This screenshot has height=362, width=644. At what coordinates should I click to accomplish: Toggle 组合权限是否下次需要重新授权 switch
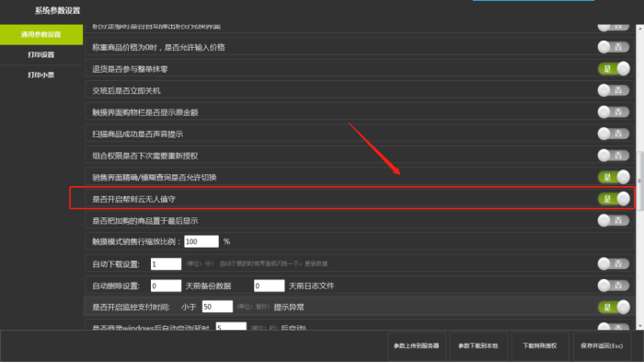[614, 156]
